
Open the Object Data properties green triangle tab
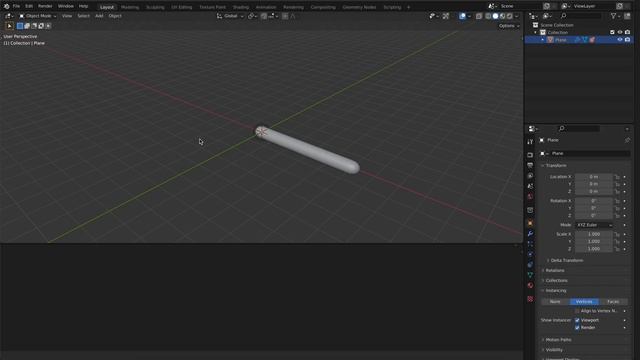click(x=530, y=275)
